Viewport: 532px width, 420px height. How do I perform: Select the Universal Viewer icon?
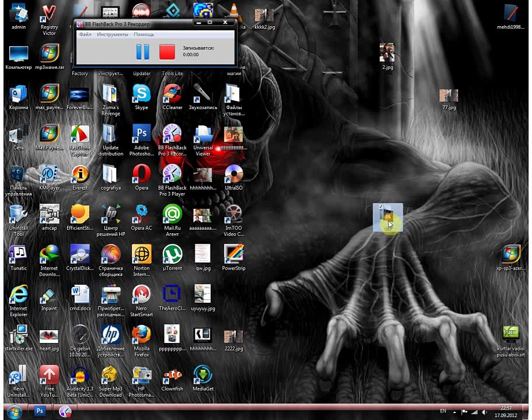pos(203,140)
